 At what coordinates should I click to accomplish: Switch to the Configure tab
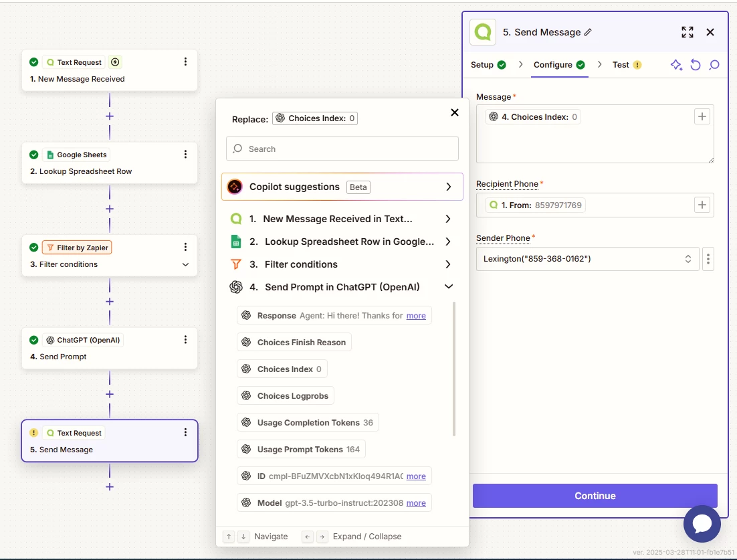(x=559, y=65)
